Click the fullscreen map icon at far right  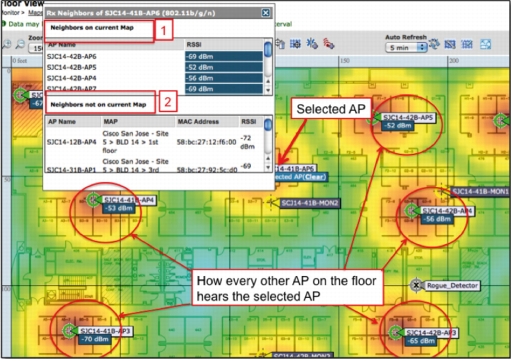pos(485,44)
